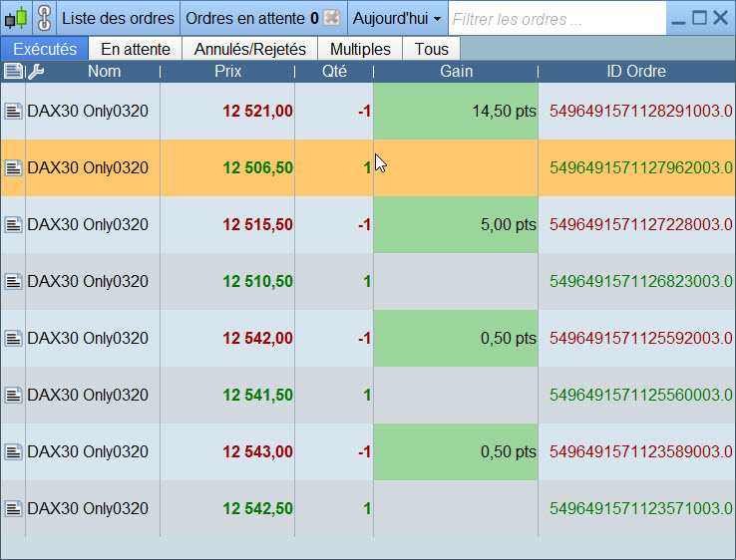Open details icon for order at 12 510,50
This screenshot has width=736, height=560.
click(x=13, y=281)
